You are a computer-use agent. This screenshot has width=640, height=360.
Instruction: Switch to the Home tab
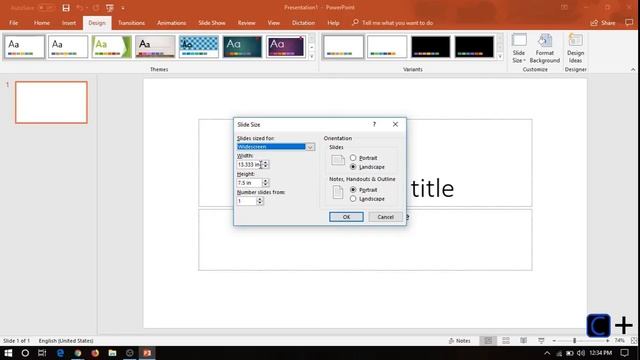[x=42, y=23]
